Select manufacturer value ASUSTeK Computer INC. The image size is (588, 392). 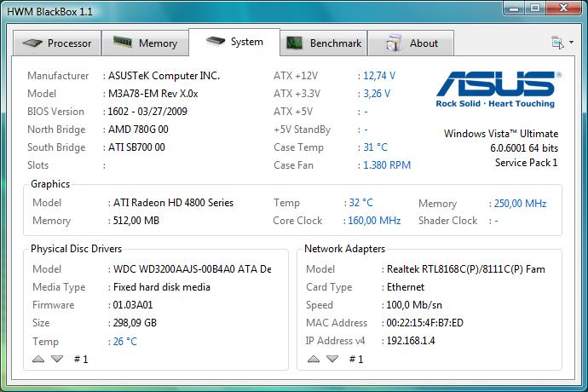coord(164,76)
